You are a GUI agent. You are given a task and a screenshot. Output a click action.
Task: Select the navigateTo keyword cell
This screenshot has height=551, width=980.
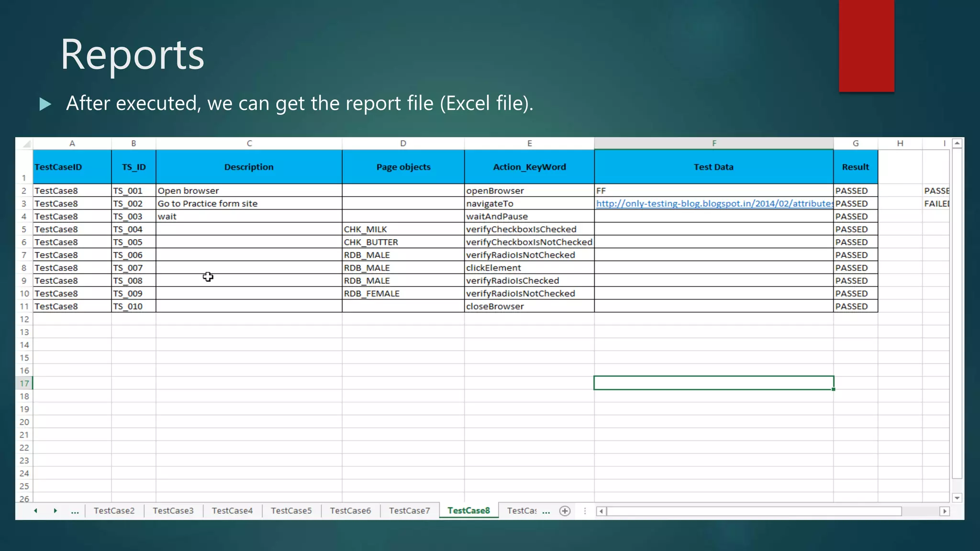[x=529, y=203]
